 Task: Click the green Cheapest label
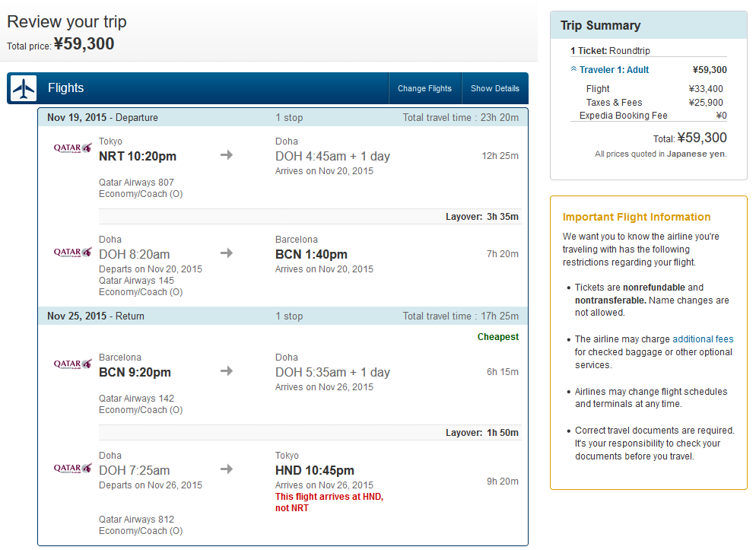click(498, 337)
